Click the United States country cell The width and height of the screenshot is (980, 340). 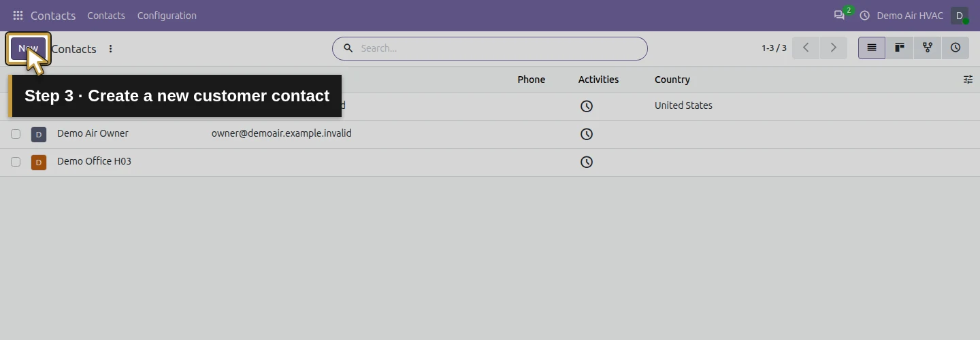click(683, 105)
